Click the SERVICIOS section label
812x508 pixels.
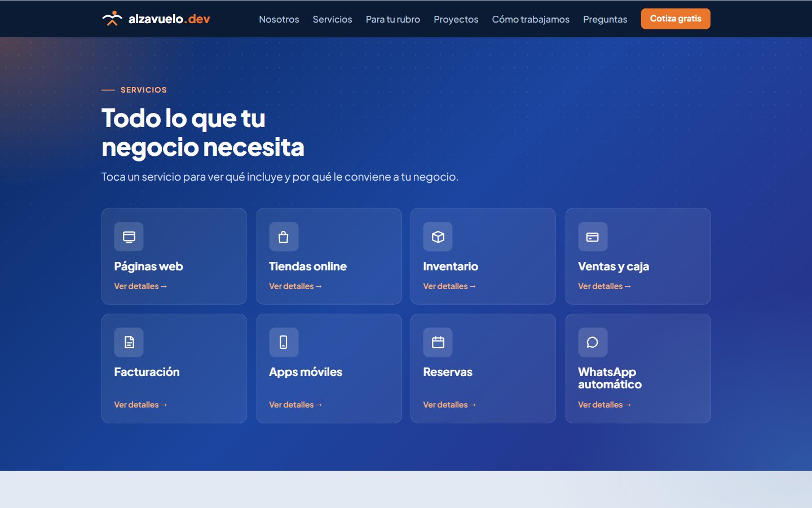144,90
